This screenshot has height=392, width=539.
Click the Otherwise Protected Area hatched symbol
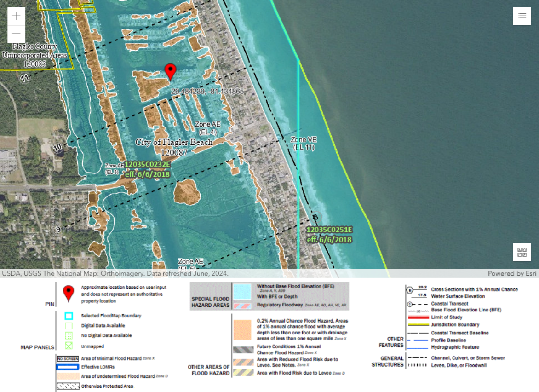(x=68, y=386)
